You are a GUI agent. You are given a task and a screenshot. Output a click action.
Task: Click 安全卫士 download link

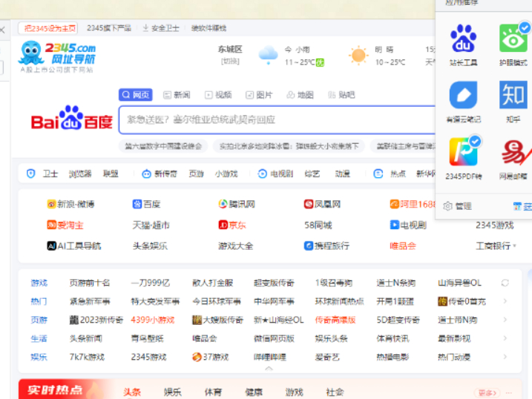click(x=161, y=28)
